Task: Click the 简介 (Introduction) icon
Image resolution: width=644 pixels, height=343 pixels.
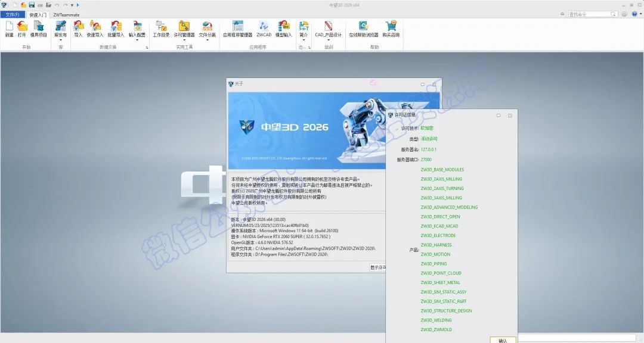Action: click(x=304, y=26)
